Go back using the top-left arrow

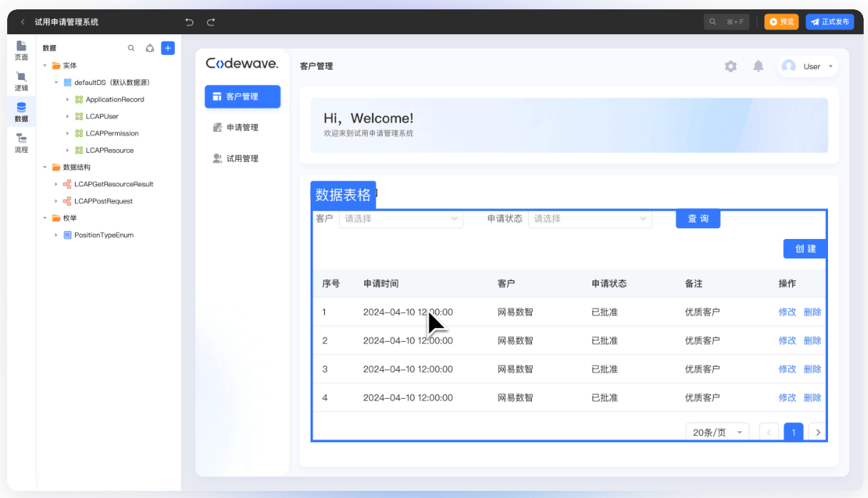tap(23, 22)
